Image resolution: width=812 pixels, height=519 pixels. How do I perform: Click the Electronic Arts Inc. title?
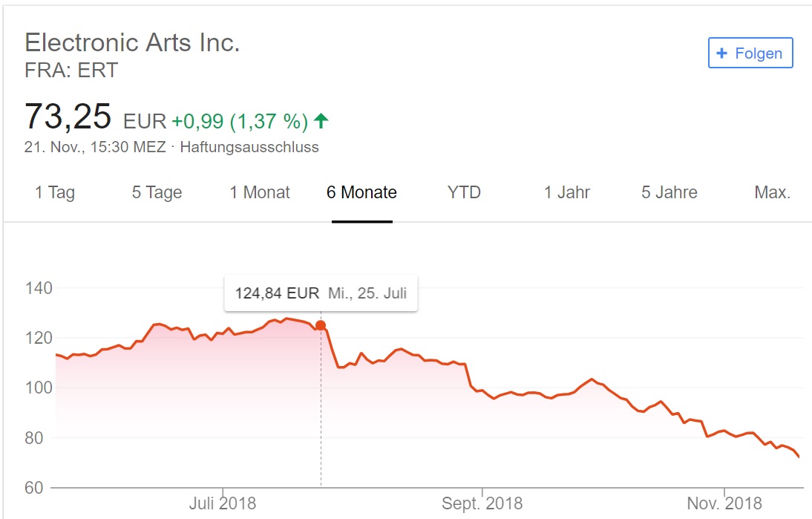click(x=133, y=42)
